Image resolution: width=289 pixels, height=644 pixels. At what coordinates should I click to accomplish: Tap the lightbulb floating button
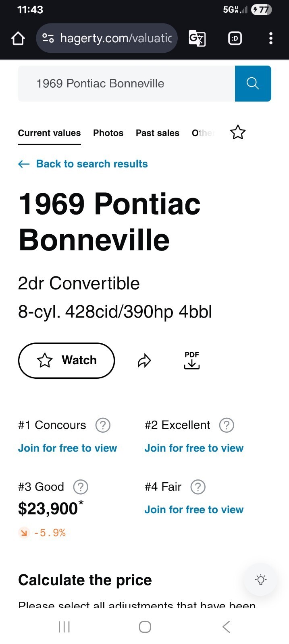click(x=261, y=580)
